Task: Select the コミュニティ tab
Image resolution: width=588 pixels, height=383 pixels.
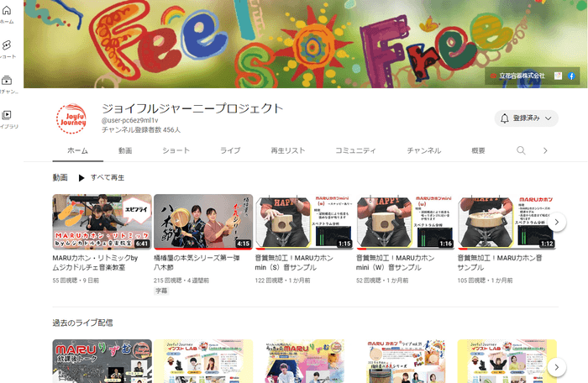Action: 355,150
